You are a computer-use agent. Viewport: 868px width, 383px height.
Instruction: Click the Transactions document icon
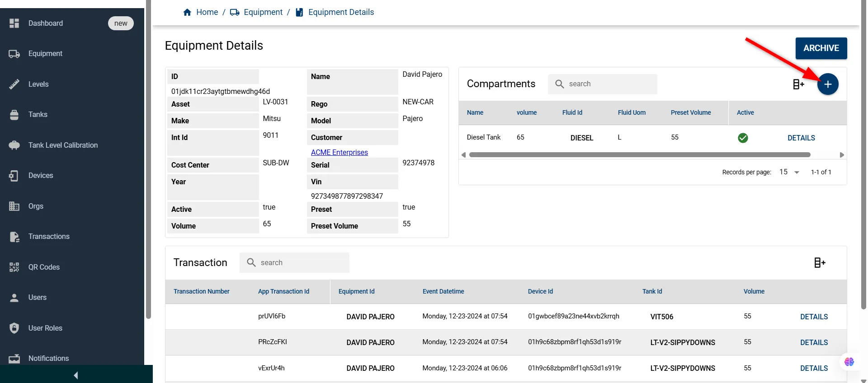pos(14,237)
